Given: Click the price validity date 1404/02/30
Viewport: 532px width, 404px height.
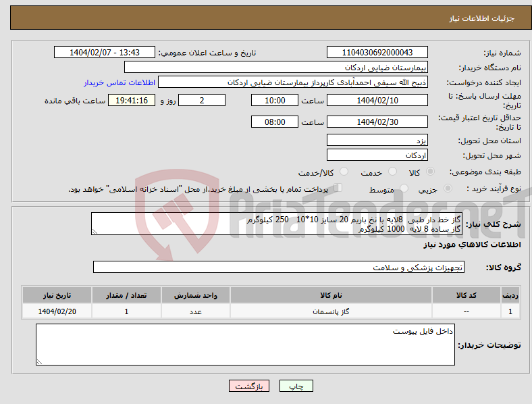Looking at the screenshot, I should point(377,122).
